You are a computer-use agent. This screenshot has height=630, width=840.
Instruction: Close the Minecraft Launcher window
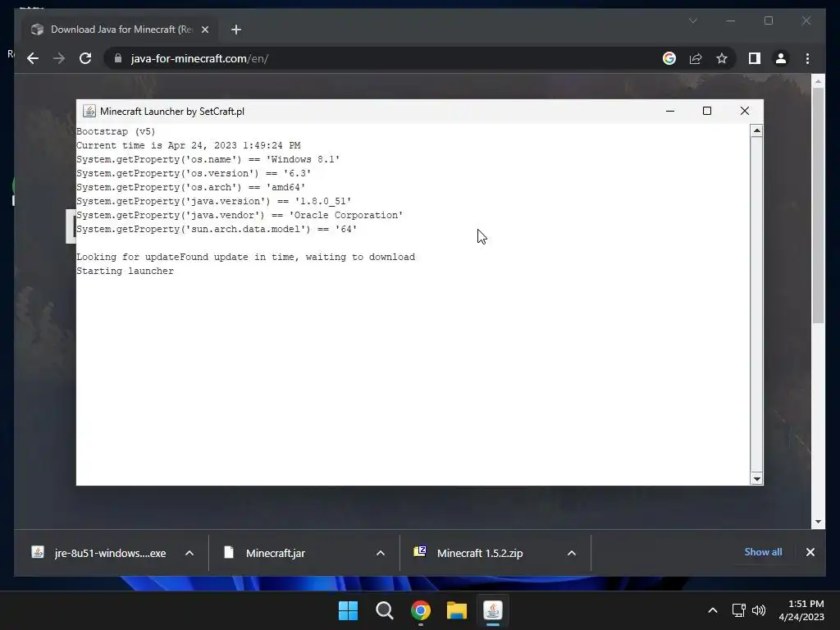[x=745, y=111]
